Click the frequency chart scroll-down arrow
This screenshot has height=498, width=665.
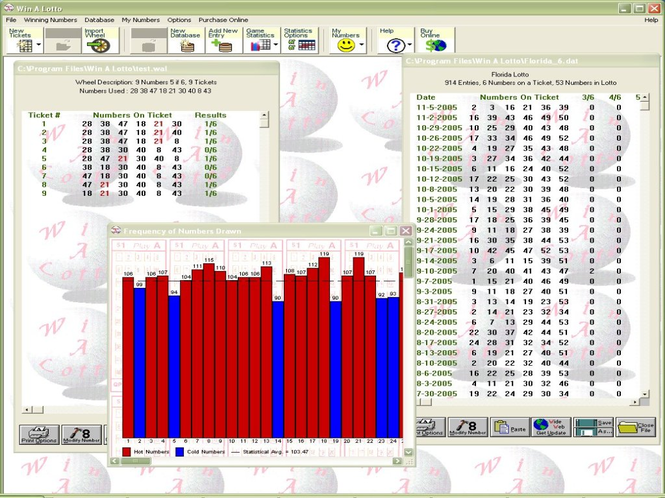[408, 452]
